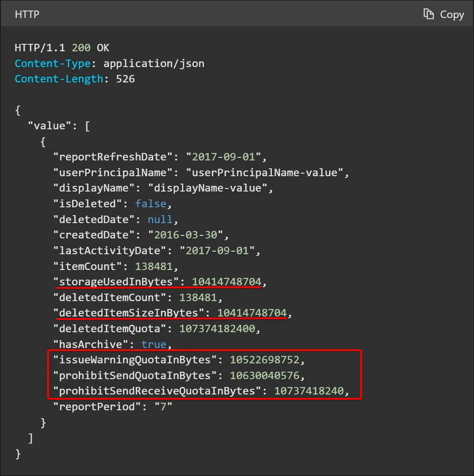The width and height of the screenshot is (474, 476).
Task: Select the status code 200
Action: click(x=81, y=48)
